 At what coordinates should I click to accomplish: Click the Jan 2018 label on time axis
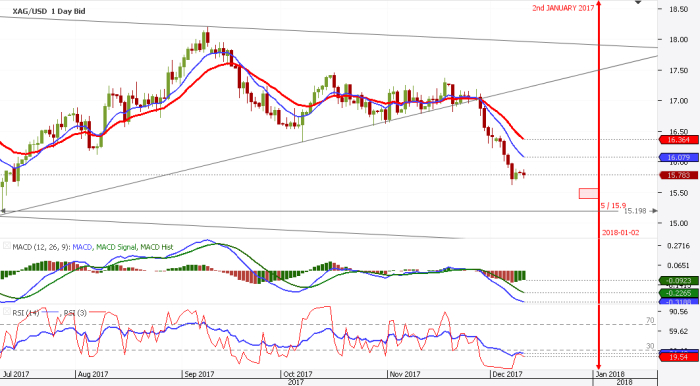click(610, 374)
